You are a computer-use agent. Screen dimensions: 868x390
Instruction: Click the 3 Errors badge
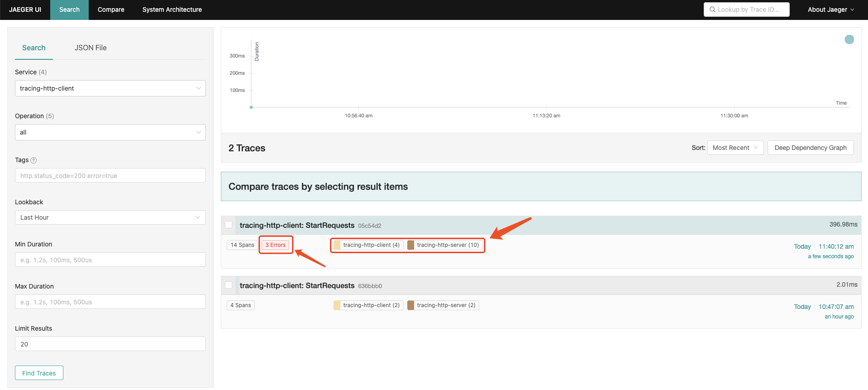[x=275, y=245]
